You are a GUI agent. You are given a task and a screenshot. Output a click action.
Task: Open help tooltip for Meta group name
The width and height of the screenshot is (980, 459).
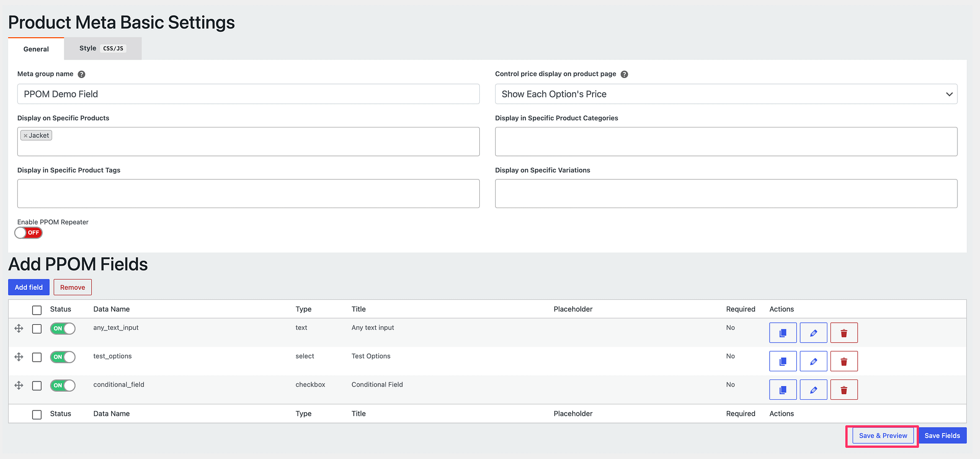[81, 74]
